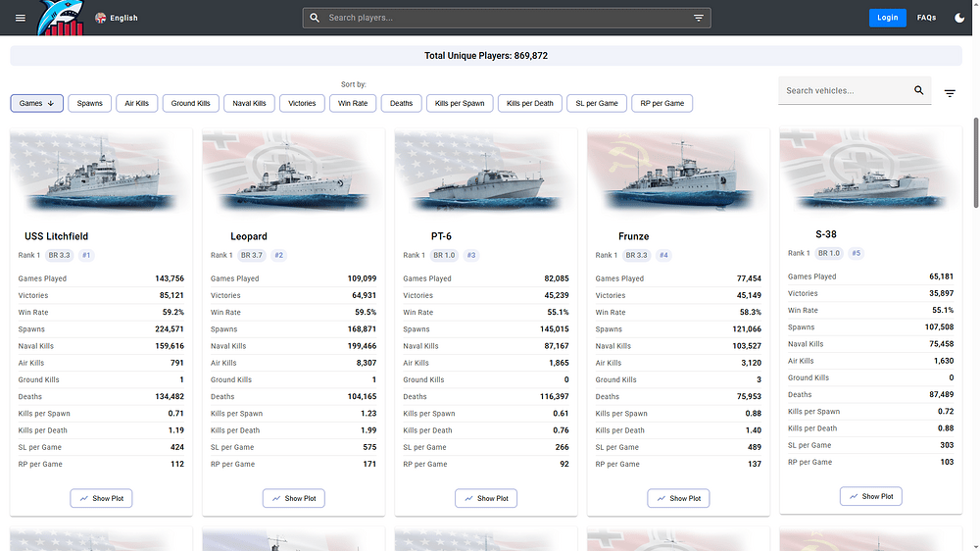Sort vehicles by Air Kills
Screen dimensions: 980x551
[x=137, y=103]
